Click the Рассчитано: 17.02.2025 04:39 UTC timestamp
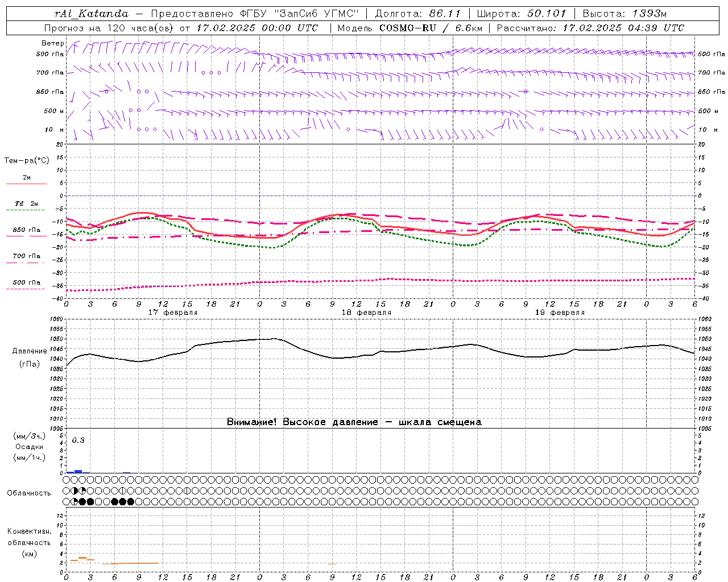This screenshot has width=728, height=582. pos(590,28)
